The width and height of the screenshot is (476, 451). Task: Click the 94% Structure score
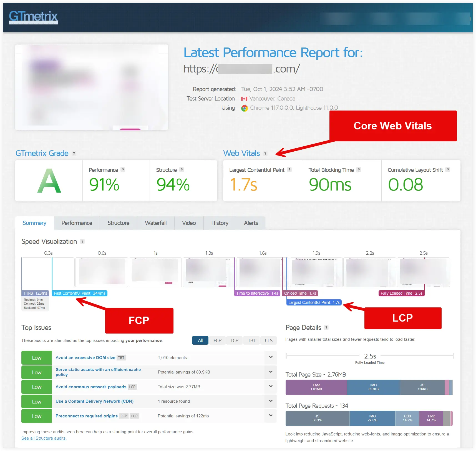pos(173,185)
